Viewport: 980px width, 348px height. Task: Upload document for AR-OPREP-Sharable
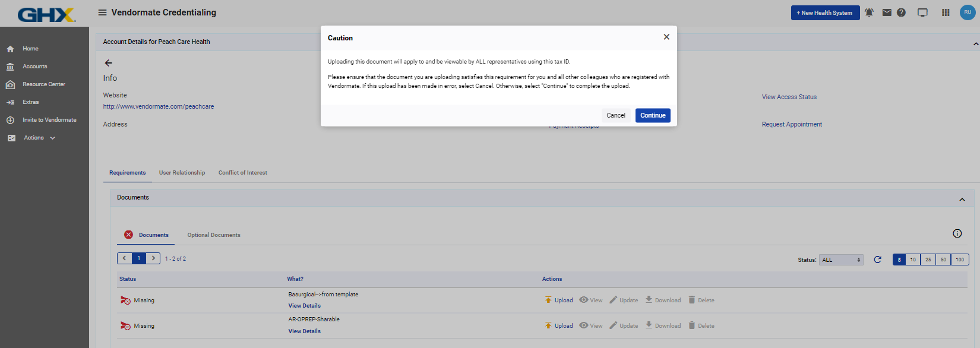559,326
